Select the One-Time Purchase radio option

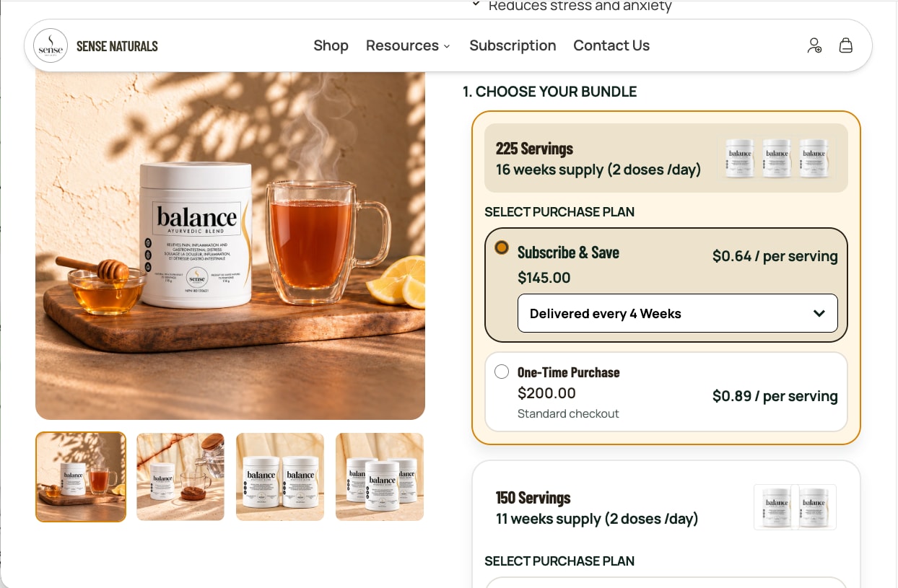tap(502, 372)
